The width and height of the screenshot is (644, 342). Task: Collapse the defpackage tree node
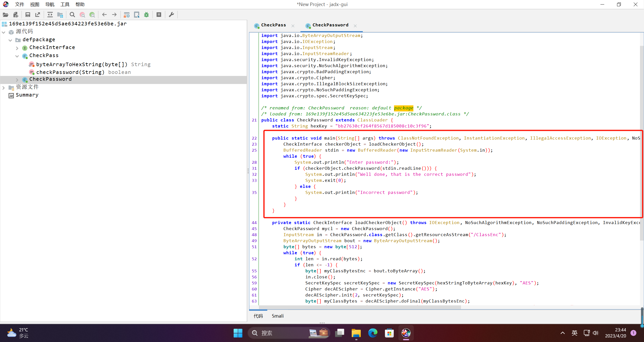tap(10, 40)
